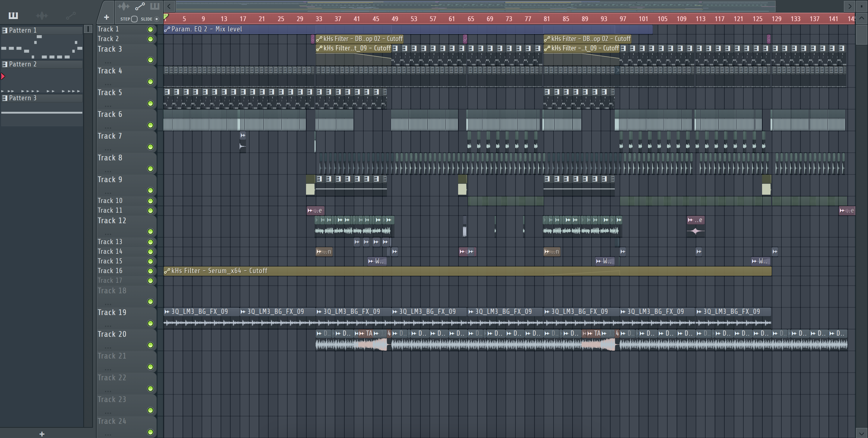
Task: Toggle SLIDE mode
Action: tap(156, 19)
